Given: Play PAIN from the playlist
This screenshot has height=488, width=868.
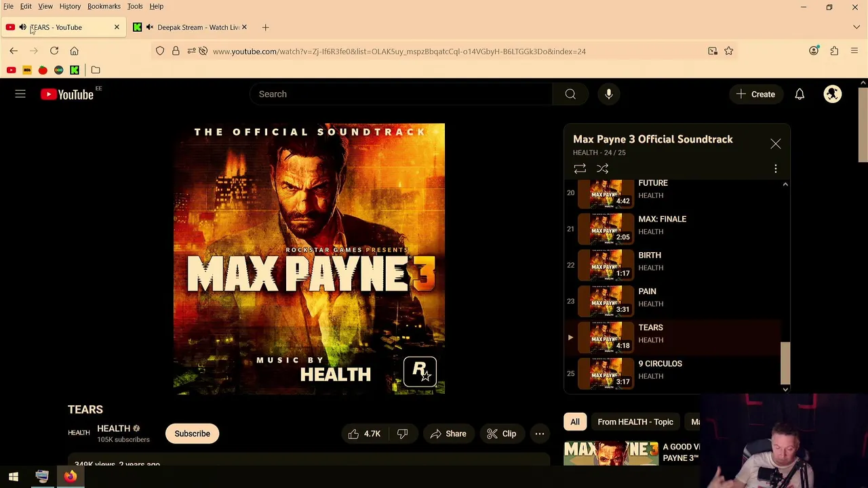Looking at the screenshot, I should point(673,301).
